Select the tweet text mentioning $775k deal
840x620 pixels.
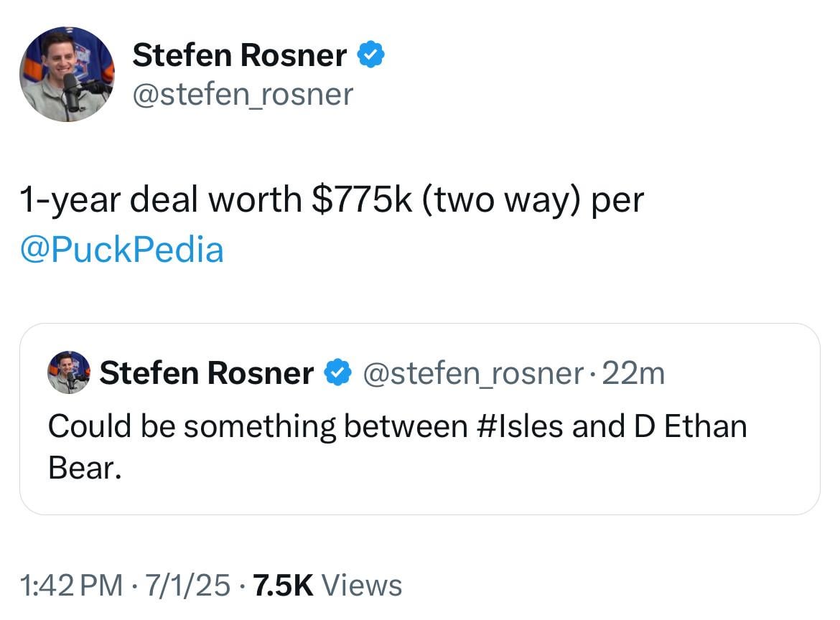tap(330, 199)
